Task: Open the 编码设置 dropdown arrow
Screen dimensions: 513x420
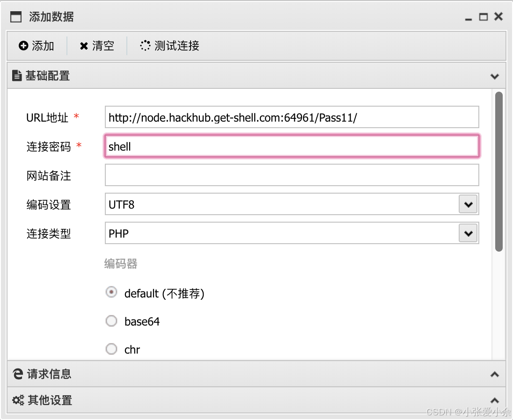Action: point(468,204)
